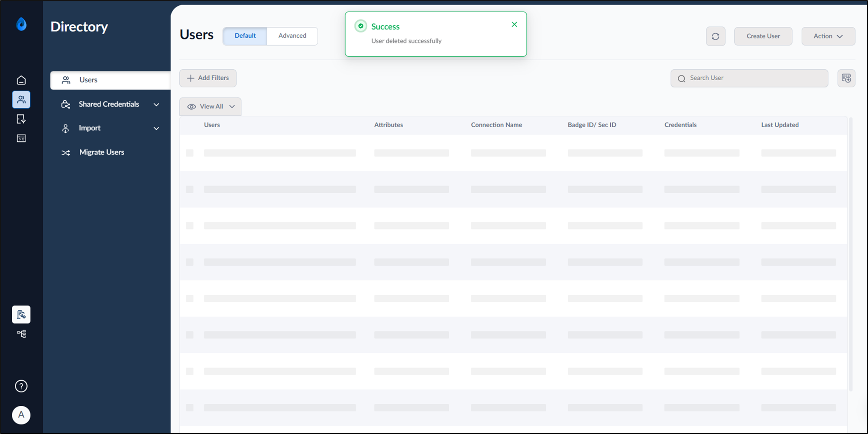Switch to the Default tab
This screenshot has height=434, width=868.
point(245,36)
